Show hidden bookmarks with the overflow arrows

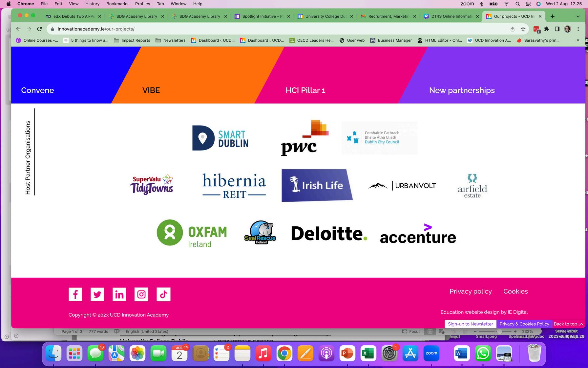578,40
